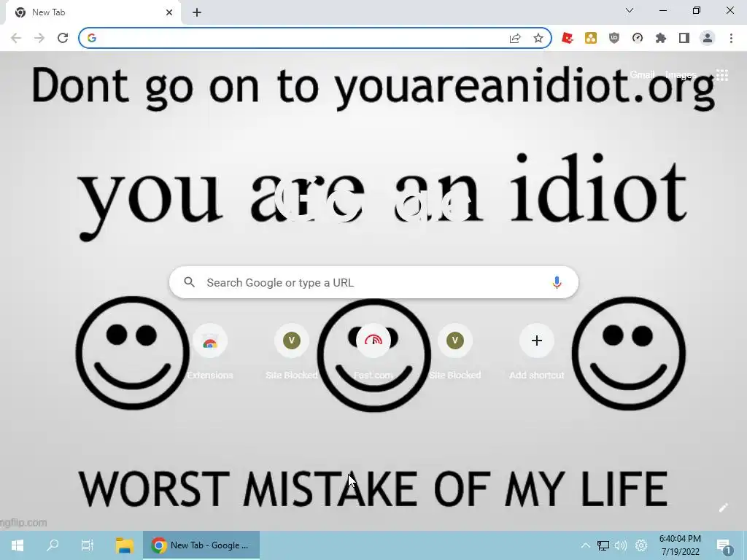Reload the current page
This screenshot has width=747, height=560.
[x=63, y=38]
